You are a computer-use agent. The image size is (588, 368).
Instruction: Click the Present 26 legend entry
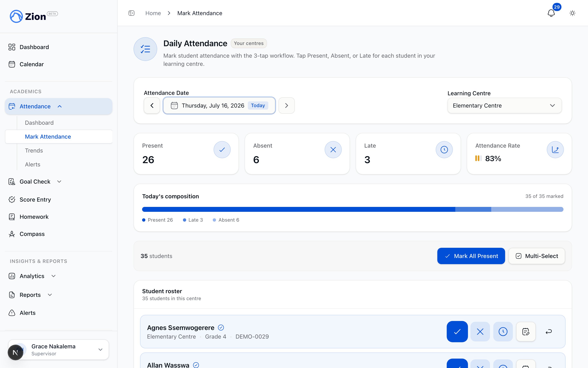pyautogui.click(x=157, y=220)
